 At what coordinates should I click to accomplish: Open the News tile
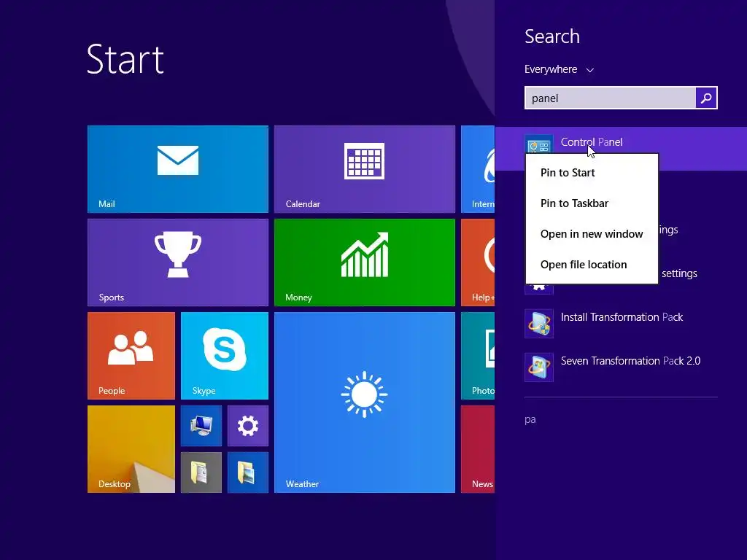[478, 449]
